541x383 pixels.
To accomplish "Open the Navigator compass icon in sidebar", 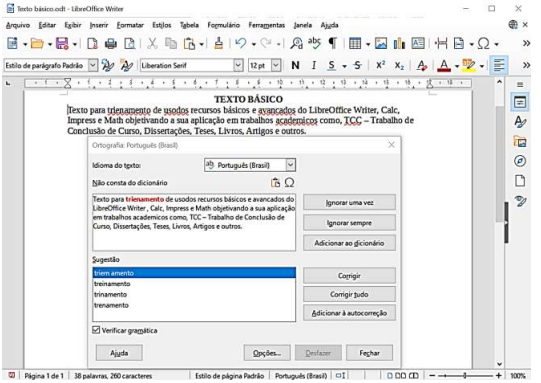I will 520,161.
